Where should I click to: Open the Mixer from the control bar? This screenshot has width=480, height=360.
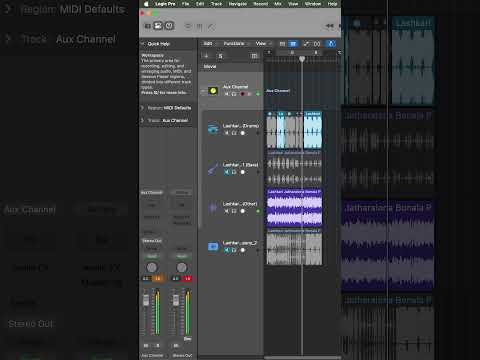(199, 26)
